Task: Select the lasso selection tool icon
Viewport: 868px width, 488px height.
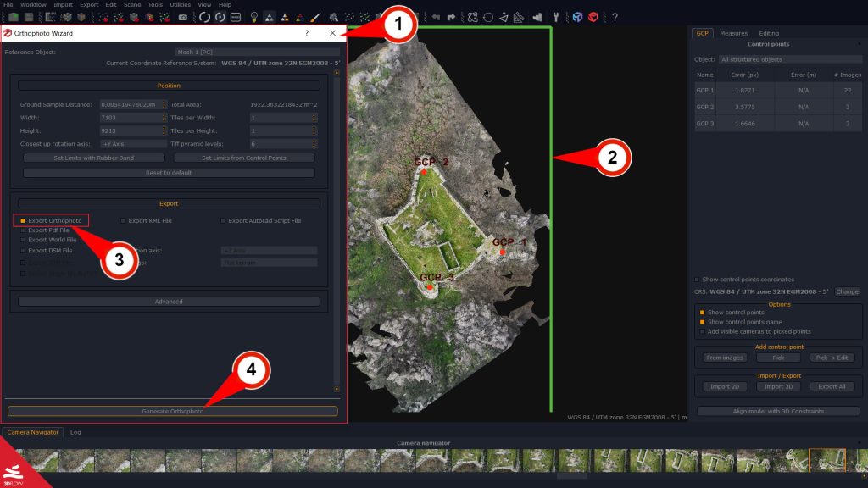Action: point(473,16)
